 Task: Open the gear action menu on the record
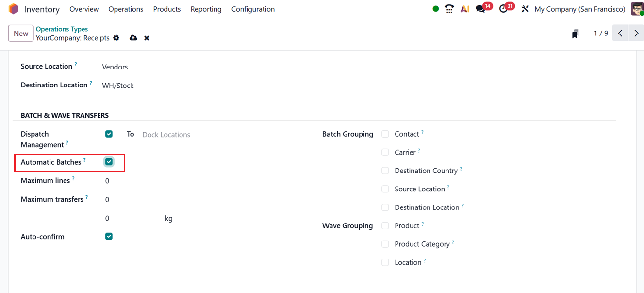(x=116, y=37)
